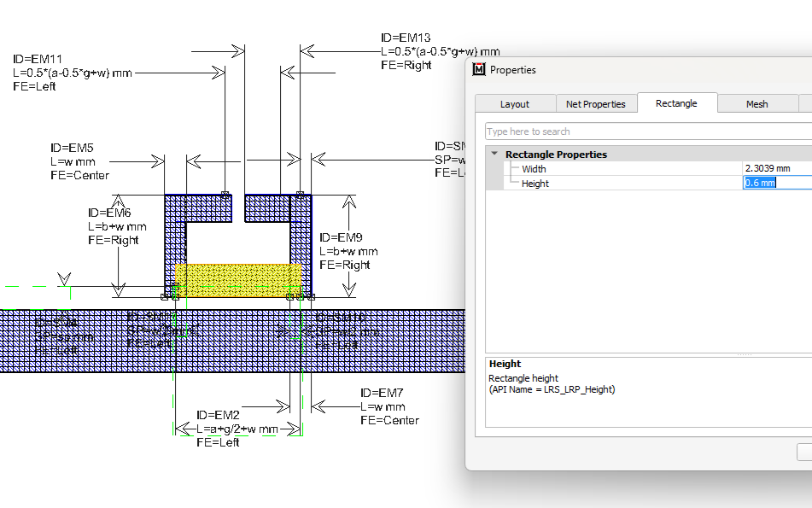Select the ID=EM9 L=b+w mm label
The image size is (812, 508).
pos(348,251)
